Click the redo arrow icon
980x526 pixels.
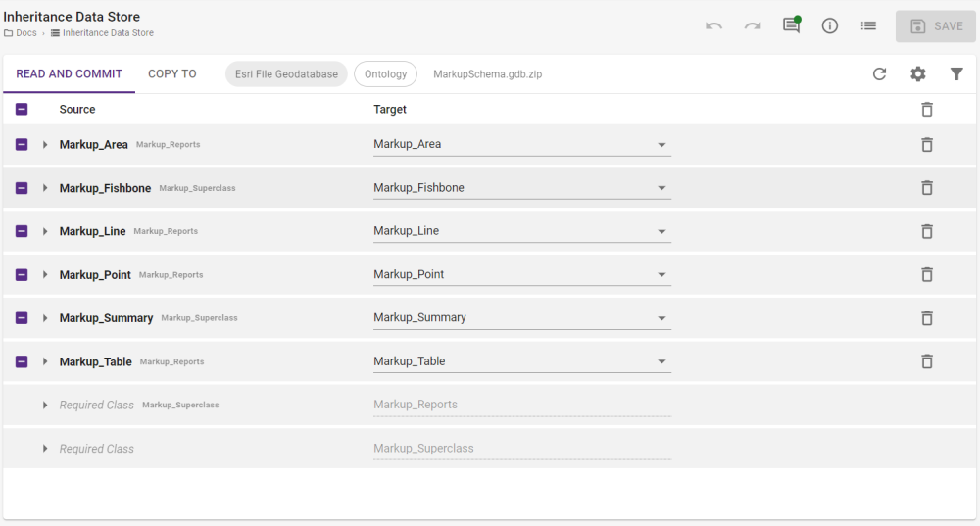752,26
